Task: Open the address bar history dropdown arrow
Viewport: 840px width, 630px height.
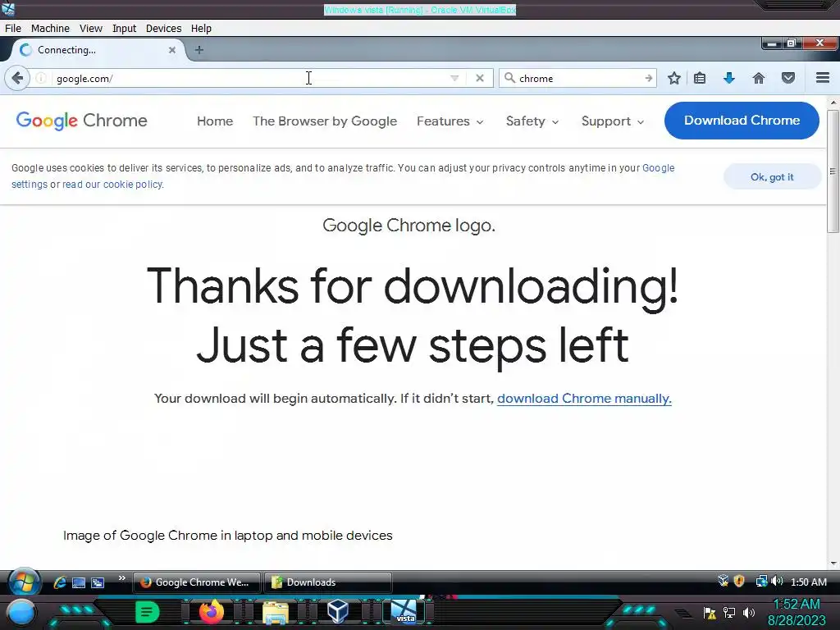Action: click(x=454, y=78)
